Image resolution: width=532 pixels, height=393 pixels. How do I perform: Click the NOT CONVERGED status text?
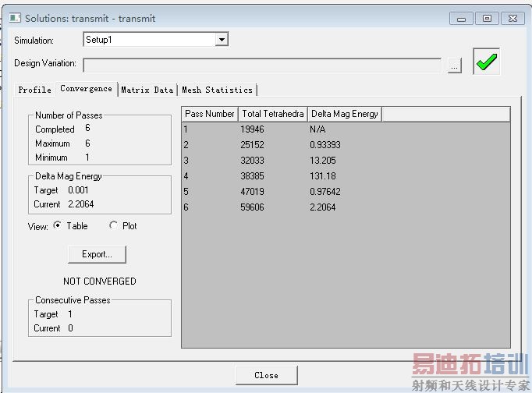pyautogui.click(x=99, y=281)
